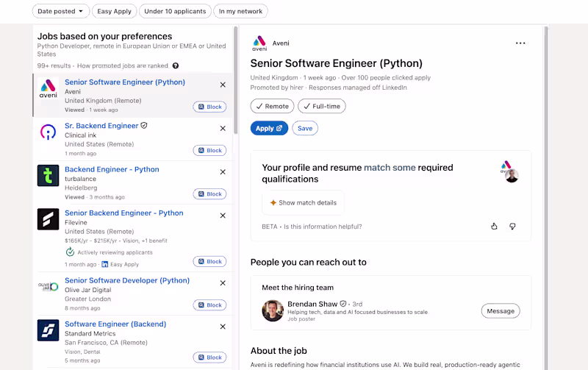Open Software Engineer (Backend) listing
This screenshot has width=588, height=370.
coord(115,324)
